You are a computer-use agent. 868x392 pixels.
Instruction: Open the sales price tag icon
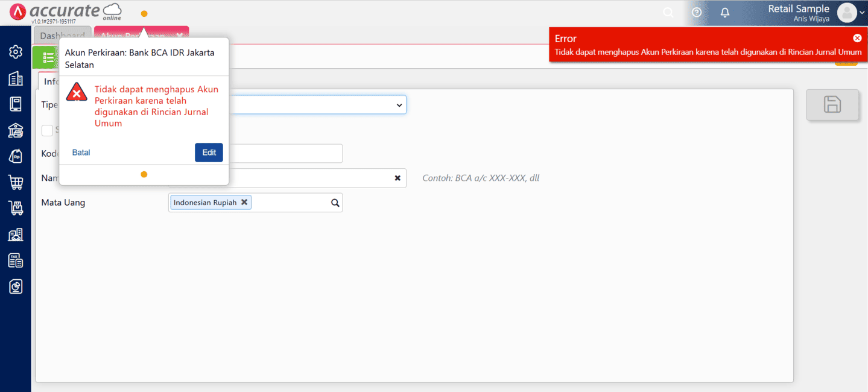pos(16,156)
